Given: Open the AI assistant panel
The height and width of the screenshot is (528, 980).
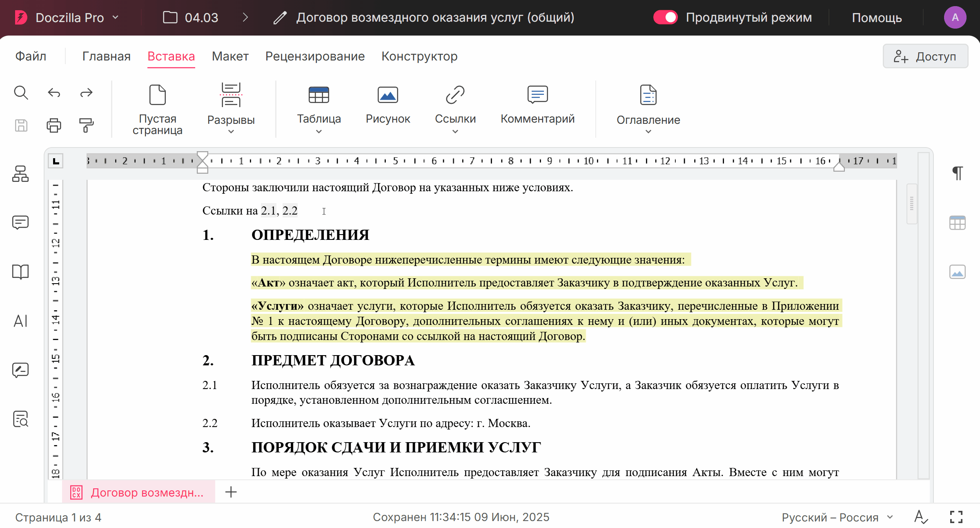Looking at the screenshot, I should click(x=20, y=321).
